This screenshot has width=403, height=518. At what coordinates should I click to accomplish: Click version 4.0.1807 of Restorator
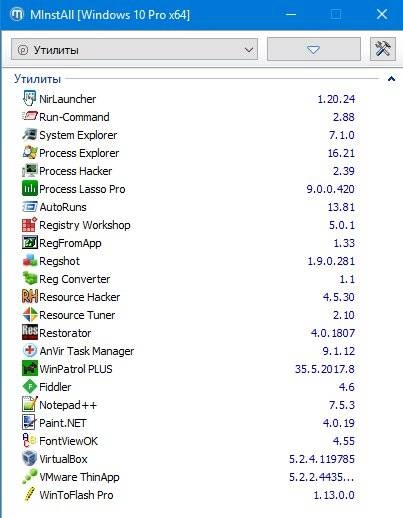[x=333, y=333]
